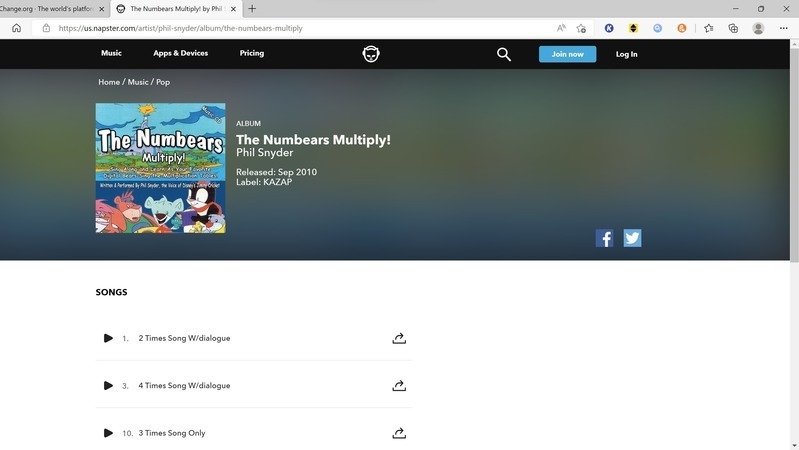The height and width of the screenshot is (450, 799).
Task: Share album on Facebook
Action: click(605, 238)
